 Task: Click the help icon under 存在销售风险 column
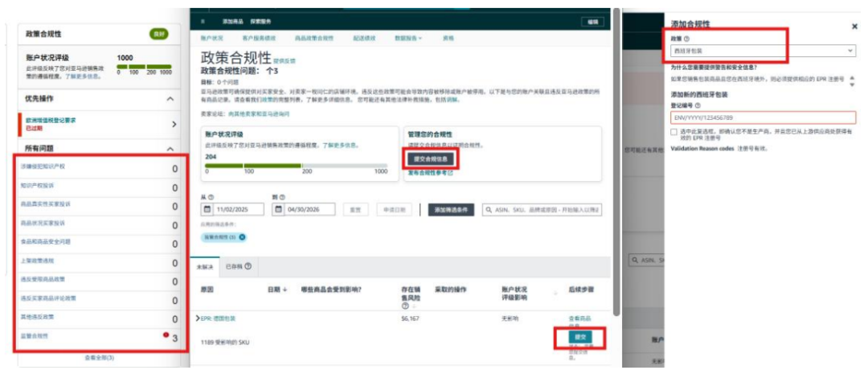(x=404, y=306)
